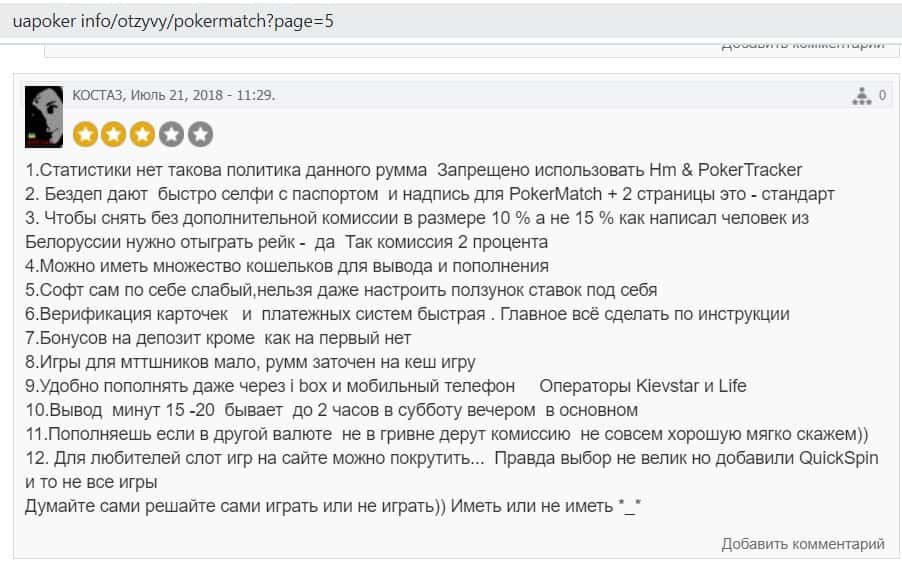The width and height of the screenshot is (902, 566).
Task: Click the fourth (gray) rating star
Action: click(x=172, y=134)
